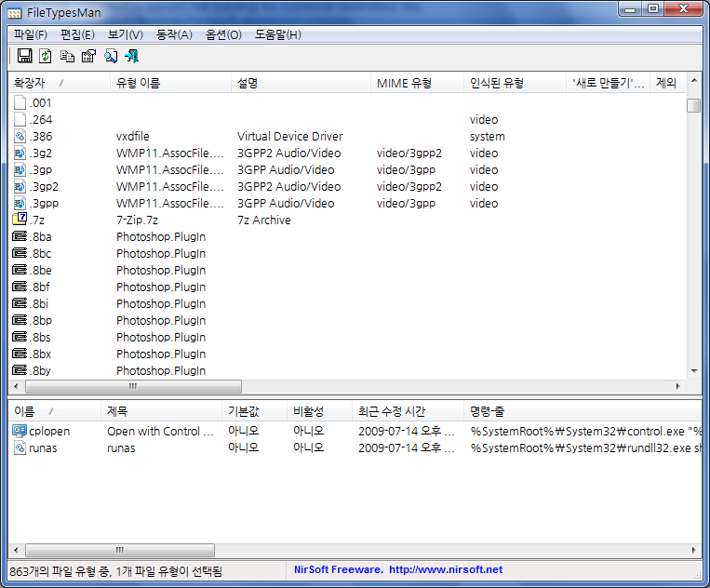710x588 pixels.
Task: Click the Exit toolbar icon
Action: click(132, 56)
